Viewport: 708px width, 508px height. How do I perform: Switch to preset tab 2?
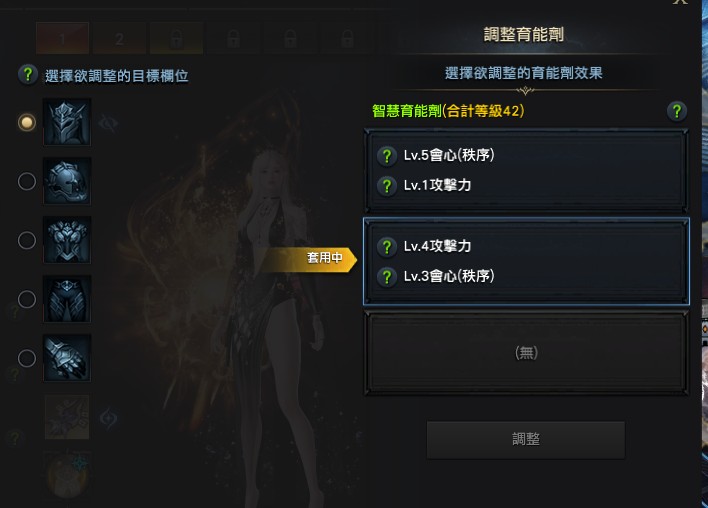point(119,39)
